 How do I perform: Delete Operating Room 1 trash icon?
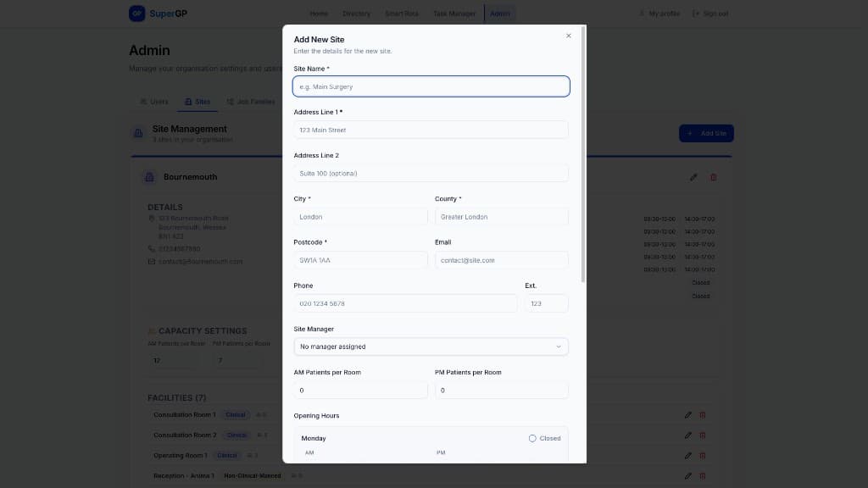(703, 456)
